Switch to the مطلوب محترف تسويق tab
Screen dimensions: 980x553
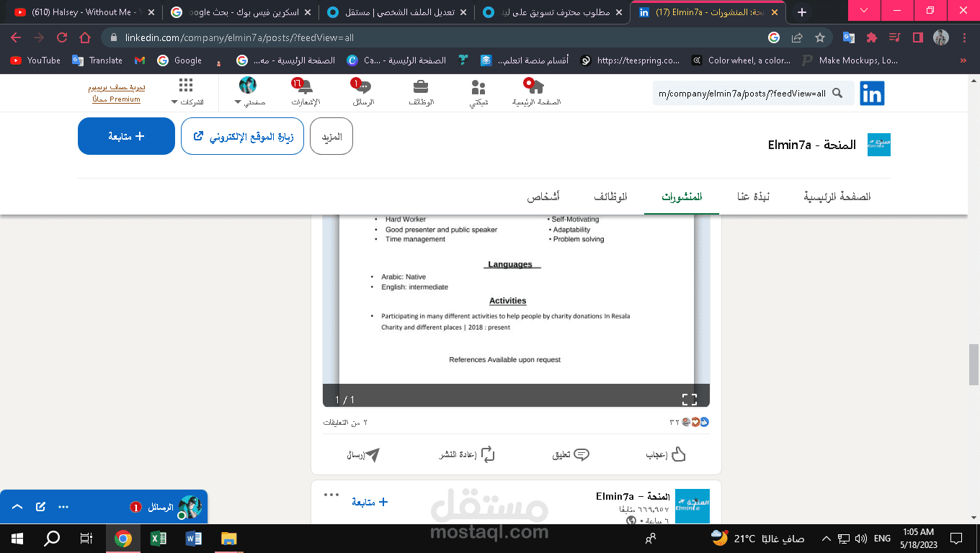click(552, 12)
